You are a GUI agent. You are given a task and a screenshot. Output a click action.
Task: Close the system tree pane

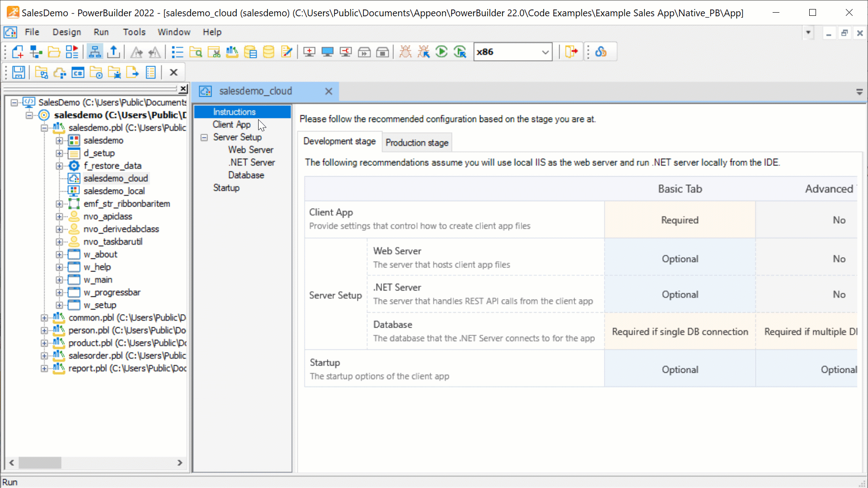183,89
